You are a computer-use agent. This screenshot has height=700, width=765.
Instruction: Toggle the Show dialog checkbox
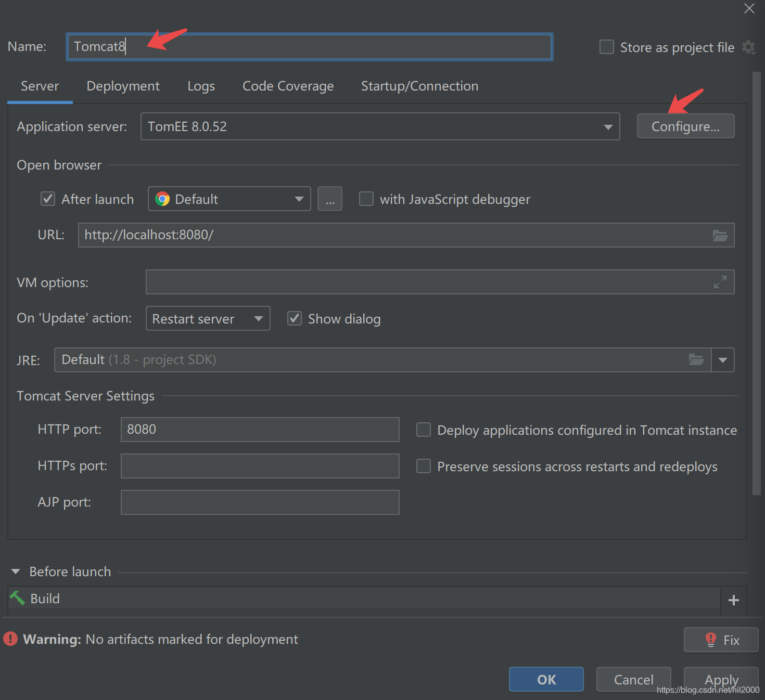pos(295,318)
